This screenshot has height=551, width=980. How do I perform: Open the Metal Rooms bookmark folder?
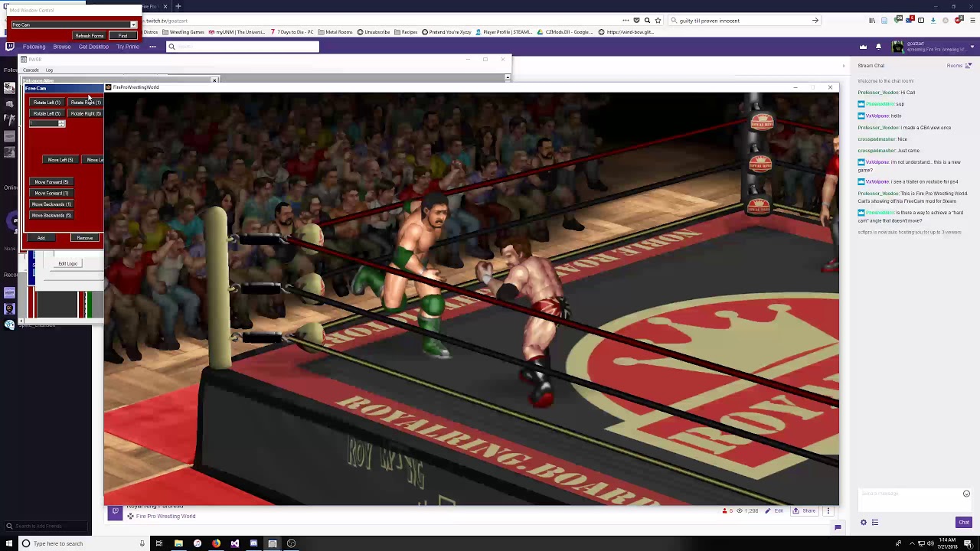coord(335,32)
